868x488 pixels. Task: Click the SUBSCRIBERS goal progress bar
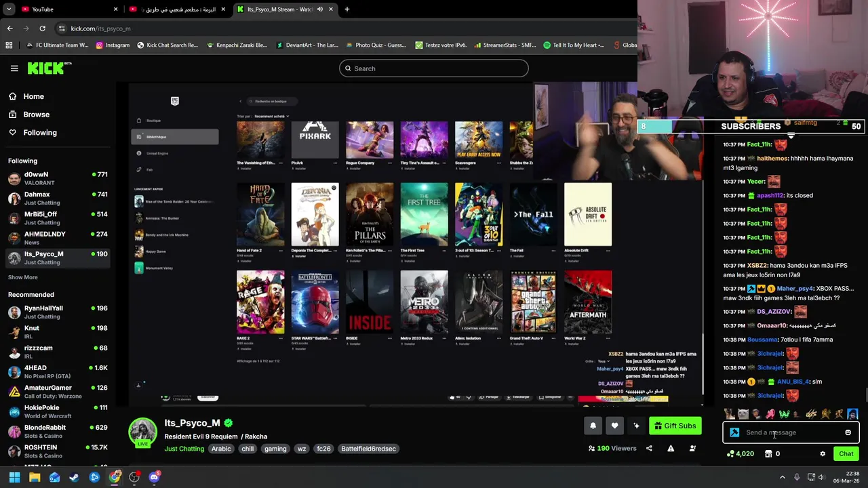(x=751, y=126)
